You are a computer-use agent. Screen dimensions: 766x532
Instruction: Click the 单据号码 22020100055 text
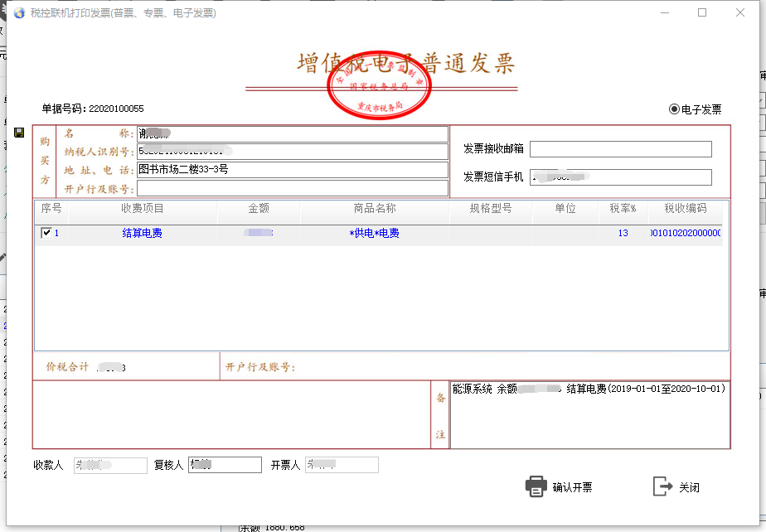[93, 109]
